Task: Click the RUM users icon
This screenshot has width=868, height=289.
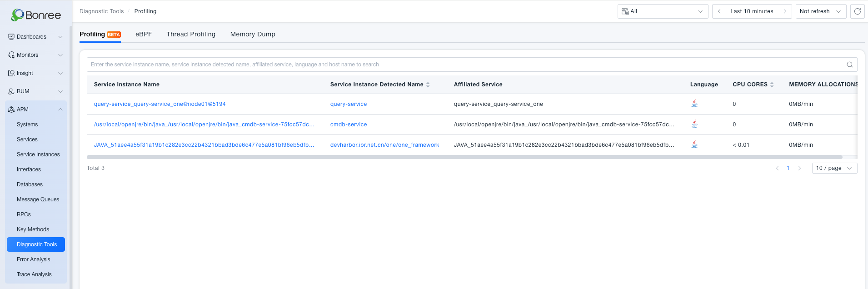Action: tap(11, 91)
